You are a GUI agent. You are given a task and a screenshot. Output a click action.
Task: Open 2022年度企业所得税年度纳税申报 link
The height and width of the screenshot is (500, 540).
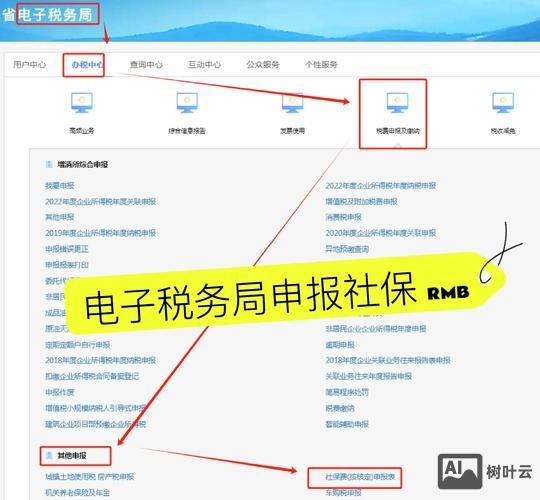click(381, 186)
